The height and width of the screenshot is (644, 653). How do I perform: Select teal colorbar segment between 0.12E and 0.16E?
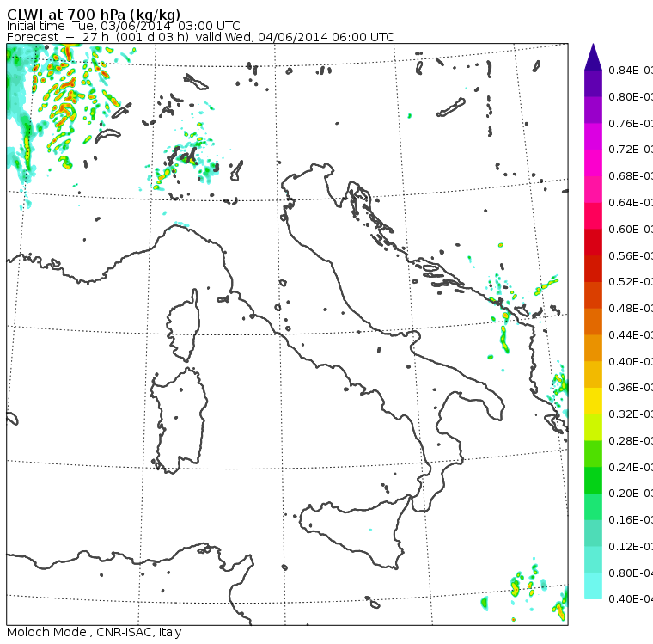click(x=593, y=533)
